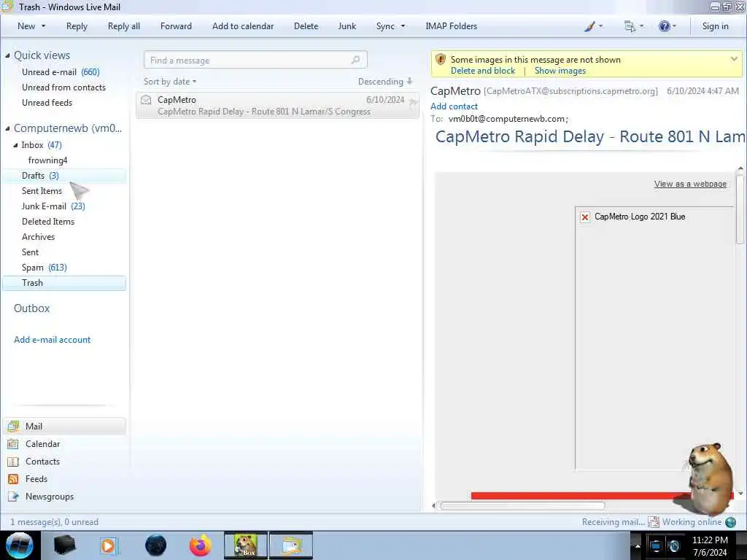Open the paintbrush color scheme icon

click(x=589, y=26)
